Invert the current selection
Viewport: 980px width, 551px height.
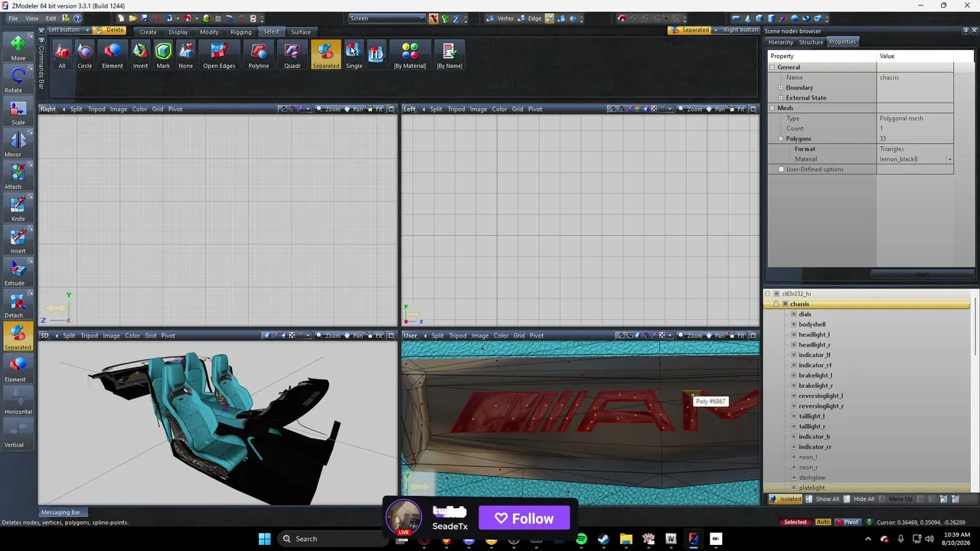pyautogui.click(x=140, y=55)
